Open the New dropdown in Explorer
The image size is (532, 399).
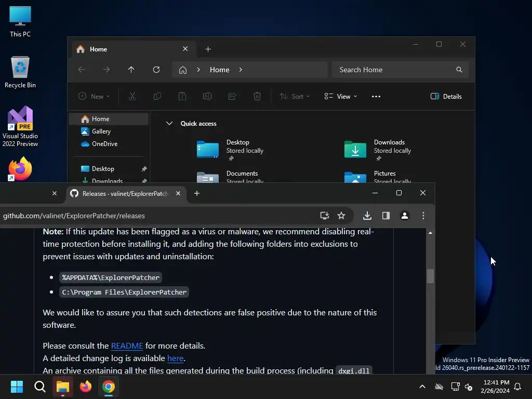(x=94, y=96)
